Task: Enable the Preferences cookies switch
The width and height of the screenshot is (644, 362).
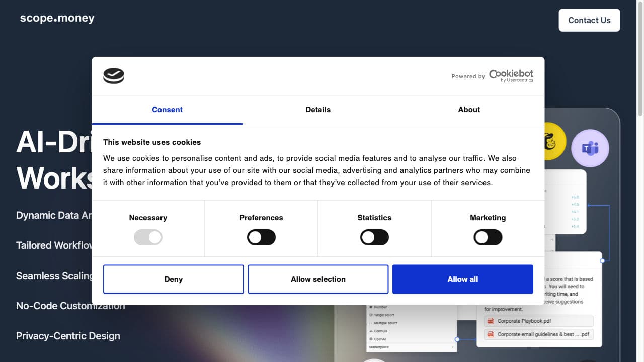Action: pos(261,237)
